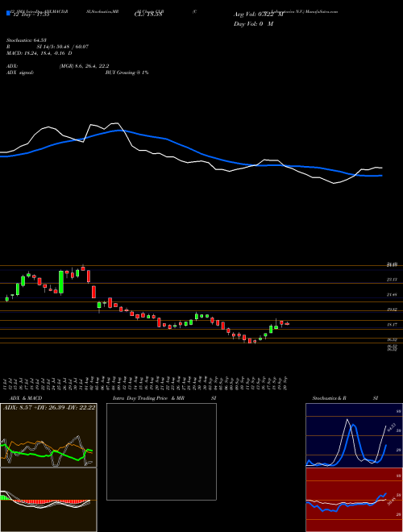Image resolution: width=403 pixels, height=532 pixels.
Task: Click the empty intraday trading price chart box
Action: (x=161, y=451)
